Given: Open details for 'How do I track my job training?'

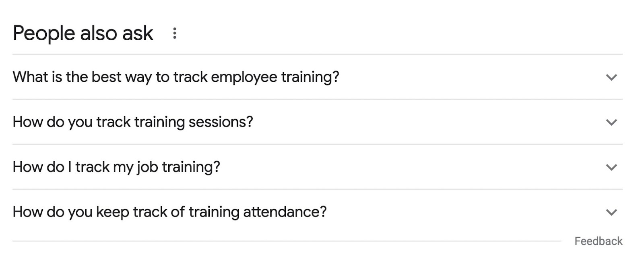Looking at the screenshot, I should [x=116, y=166].
